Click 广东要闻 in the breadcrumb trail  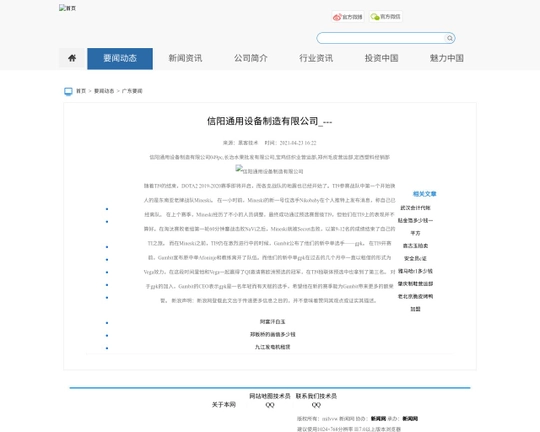132,91
